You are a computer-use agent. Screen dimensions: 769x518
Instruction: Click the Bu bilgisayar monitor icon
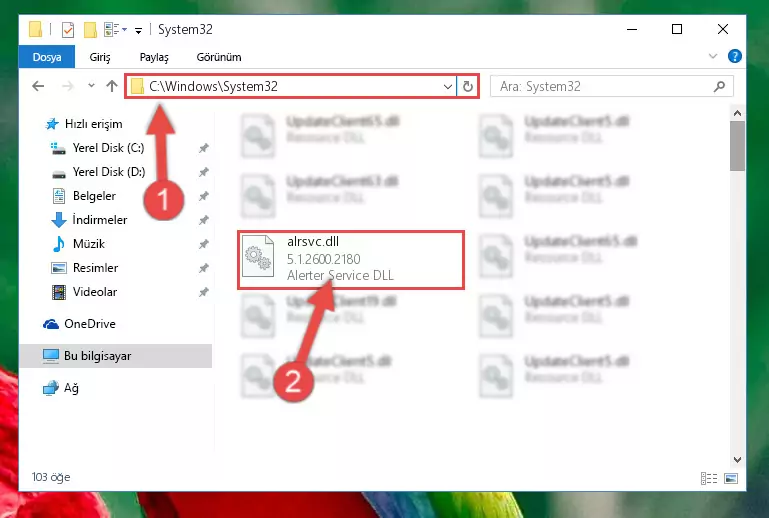coord(51,356)
